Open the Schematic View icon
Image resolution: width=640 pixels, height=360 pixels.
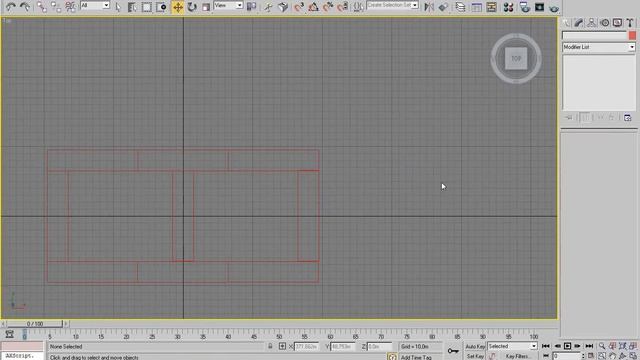pos(491,7)
